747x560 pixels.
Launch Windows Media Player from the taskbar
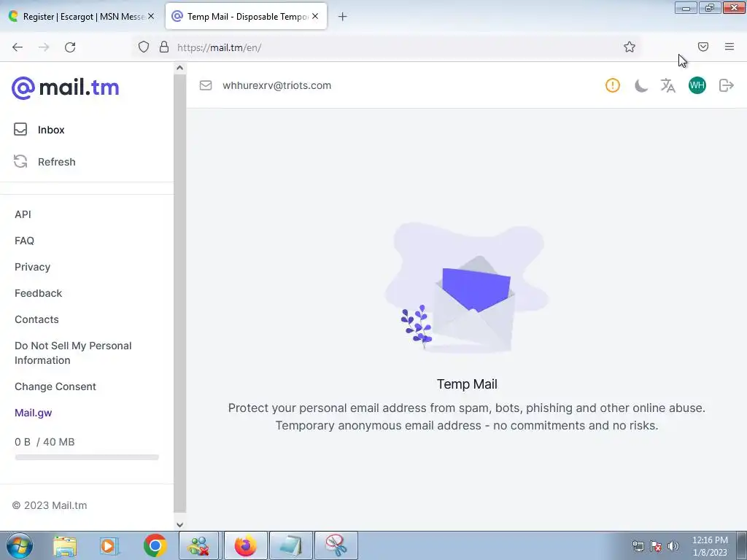[x=109, y=546]
